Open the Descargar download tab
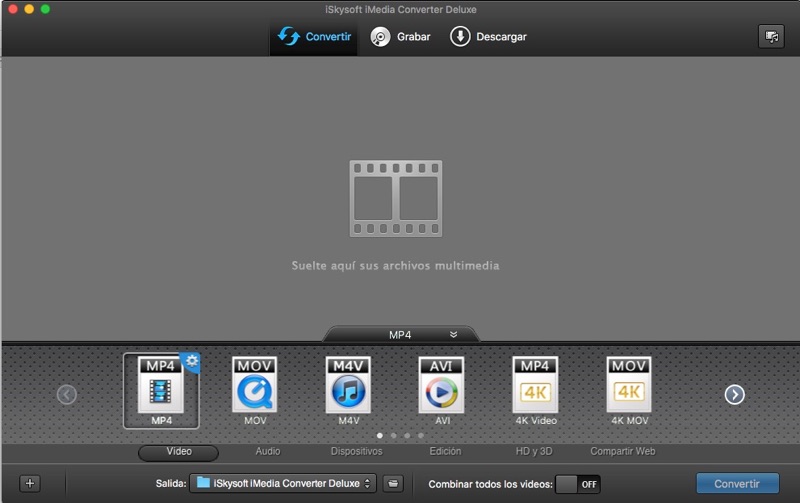Image resolution: width=800 pixels, height=503 pixels. [488, 37]
